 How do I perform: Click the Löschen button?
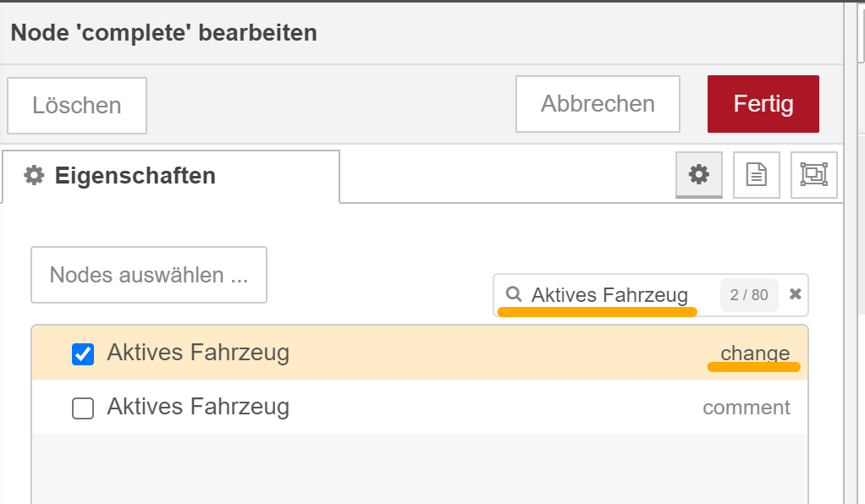[x=77, y=106]
